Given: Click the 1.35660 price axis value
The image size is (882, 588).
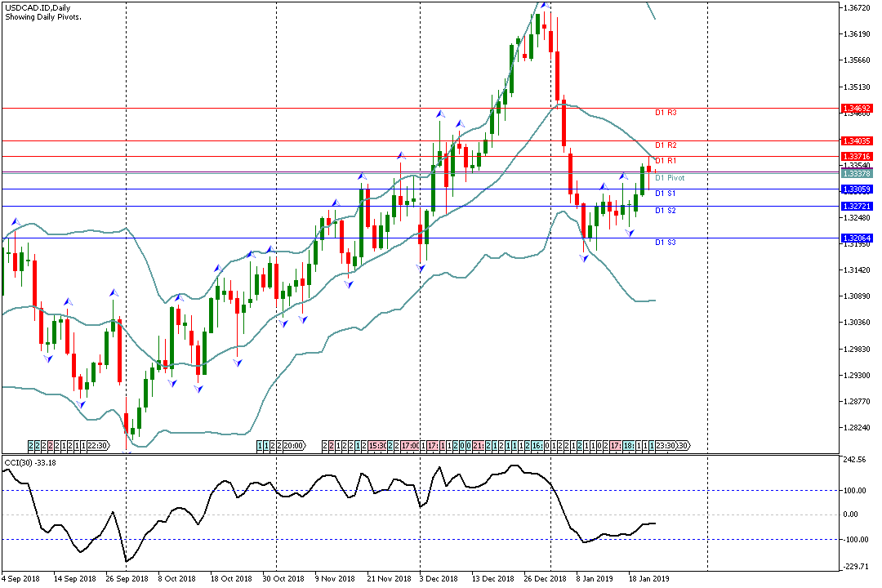Looking at the screenshot, I should tap(857, 60).
